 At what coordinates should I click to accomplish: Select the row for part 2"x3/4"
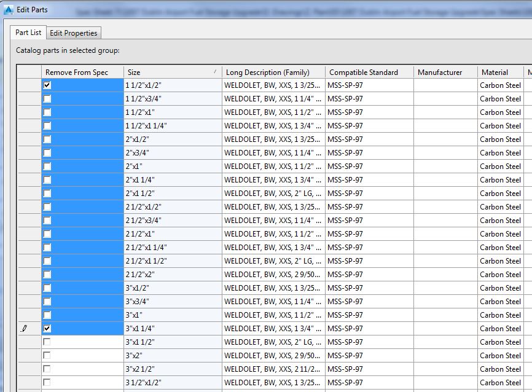pyautogui.click(x=172, y=153)
